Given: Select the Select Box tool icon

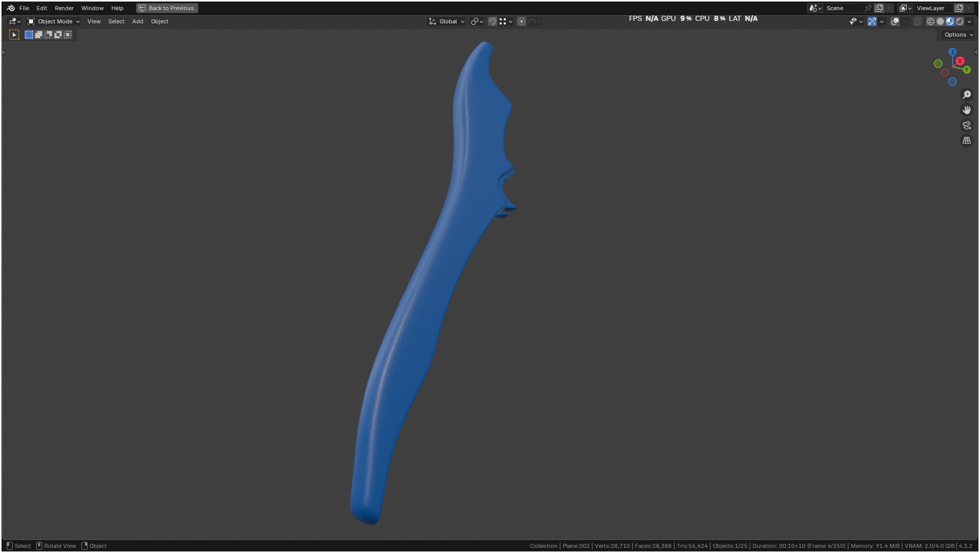Looking at the screenshot, I should tap(14, 35).
